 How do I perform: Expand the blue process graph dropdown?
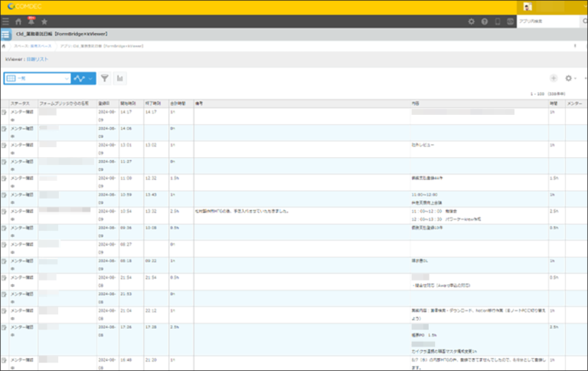click(83, 78)
